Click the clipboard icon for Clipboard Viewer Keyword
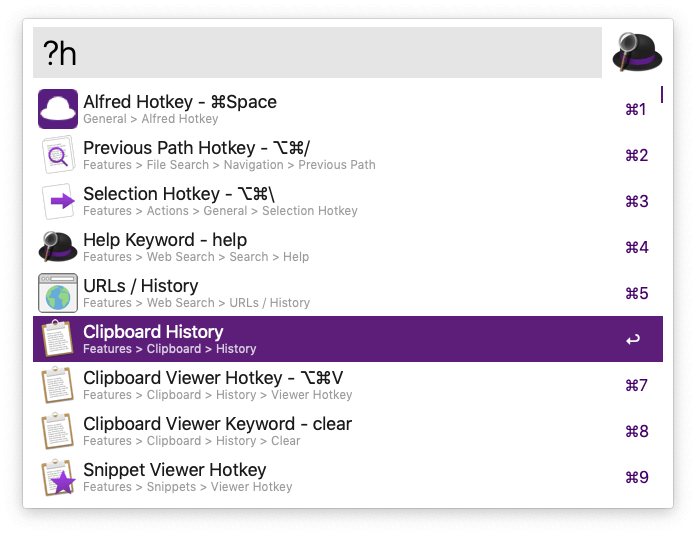This screenshot has height=535, width=696. click(58, 431)
